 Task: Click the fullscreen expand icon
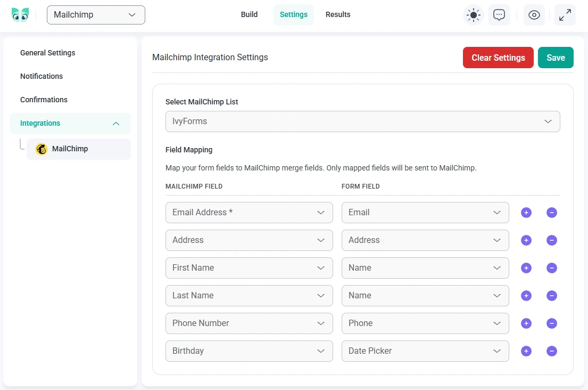point(565,14)
